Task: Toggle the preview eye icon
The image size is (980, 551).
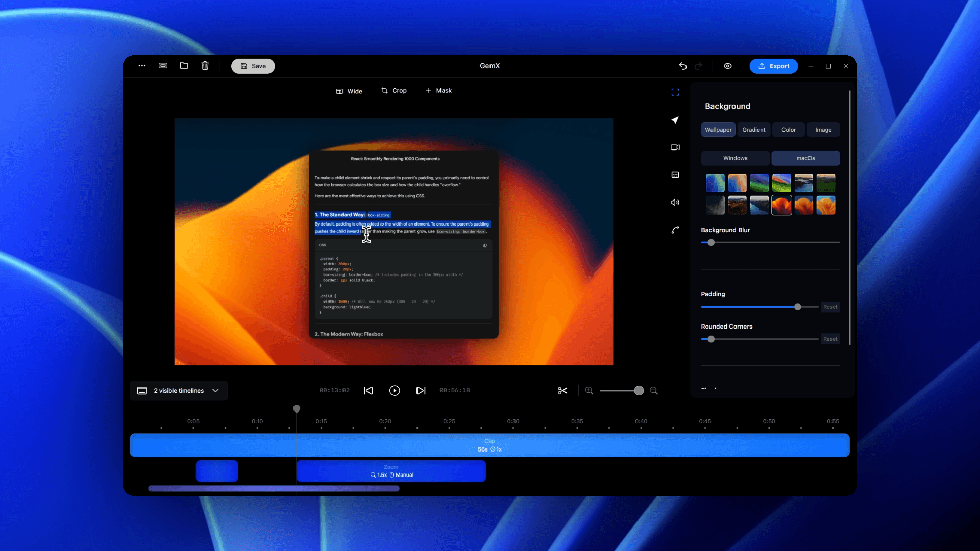Action: pyautogui.click(x=727, y=66)
